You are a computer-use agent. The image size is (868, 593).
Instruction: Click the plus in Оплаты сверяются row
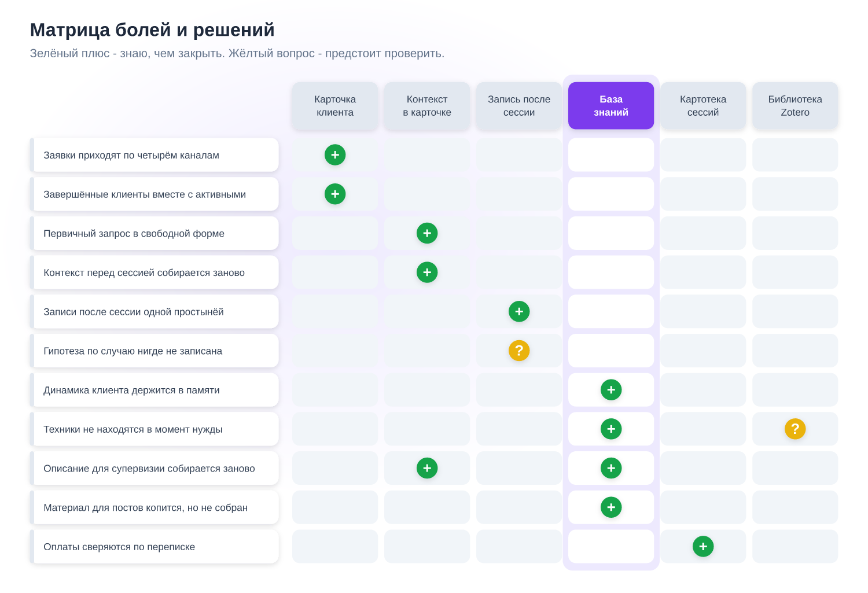[703, 547]
